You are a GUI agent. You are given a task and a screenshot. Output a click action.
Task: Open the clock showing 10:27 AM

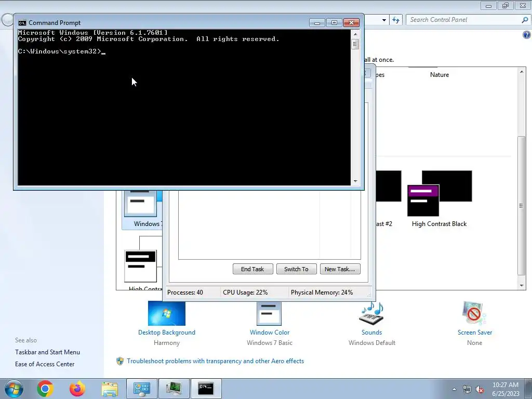coord(505,389)
